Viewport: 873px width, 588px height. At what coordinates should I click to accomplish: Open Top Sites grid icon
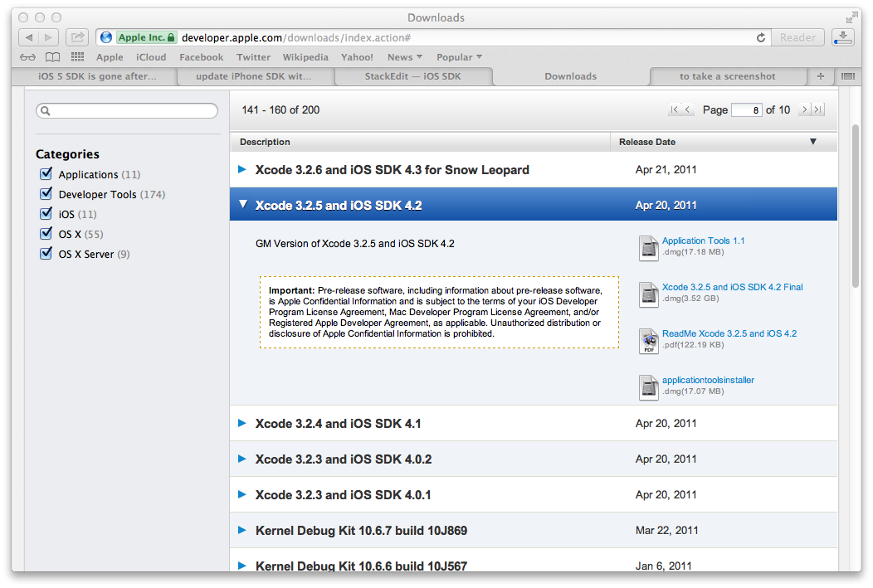(77, 56)
